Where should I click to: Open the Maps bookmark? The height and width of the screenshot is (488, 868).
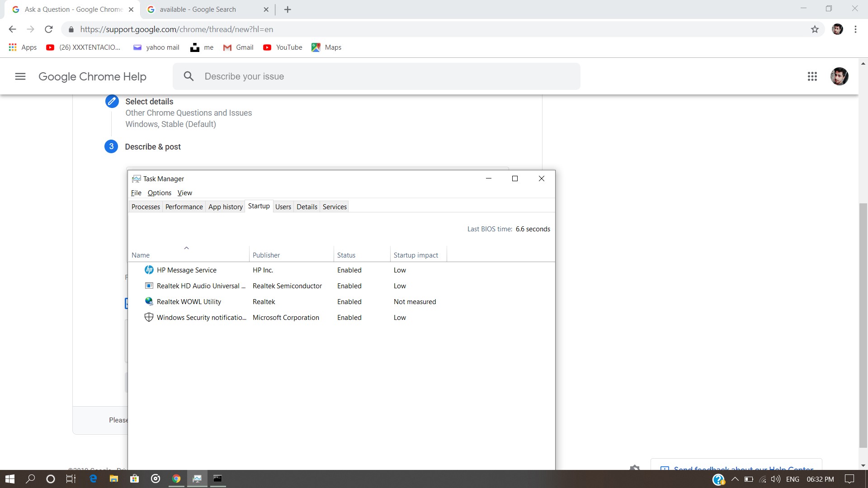[x=326, y=47]
